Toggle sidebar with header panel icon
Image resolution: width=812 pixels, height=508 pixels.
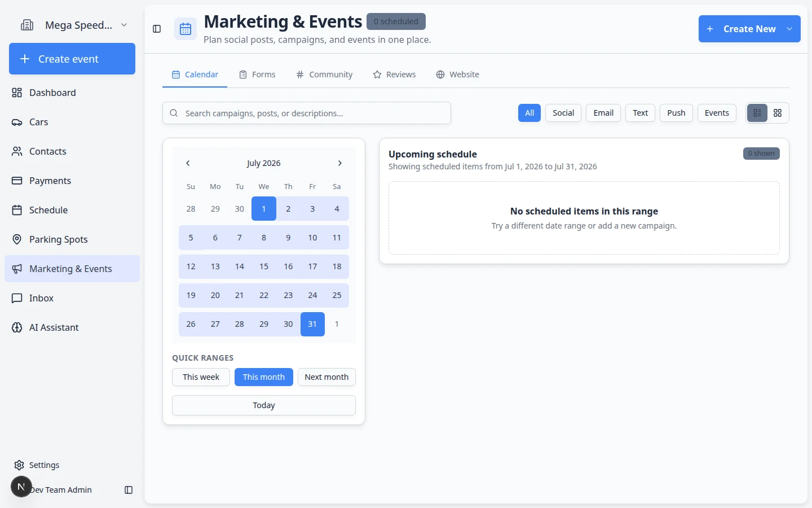tap(157, 29)
